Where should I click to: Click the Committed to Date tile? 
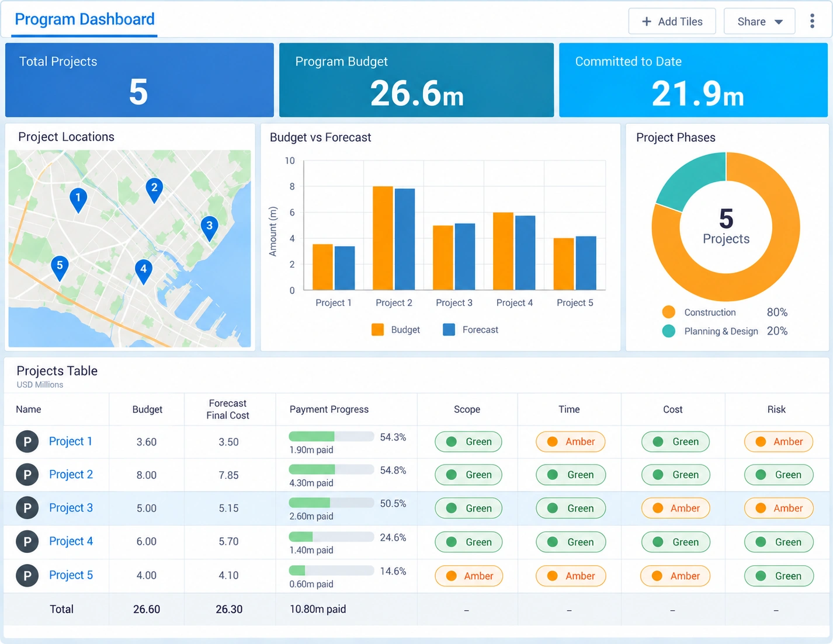click(693, 80)
